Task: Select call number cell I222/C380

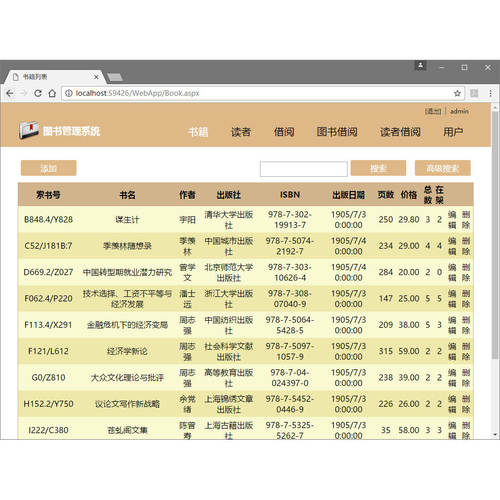Action: click(48, 430)
